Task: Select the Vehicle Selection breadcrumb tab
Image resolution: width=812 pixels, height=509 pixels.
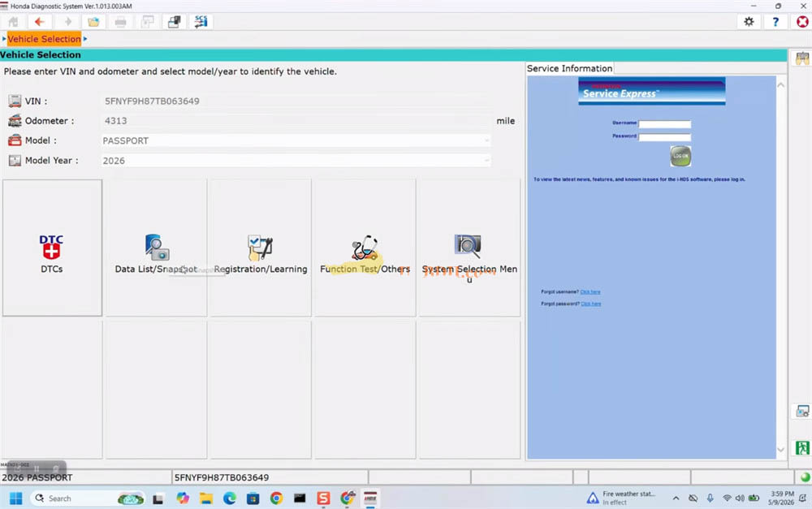Action: click(44, 39)
